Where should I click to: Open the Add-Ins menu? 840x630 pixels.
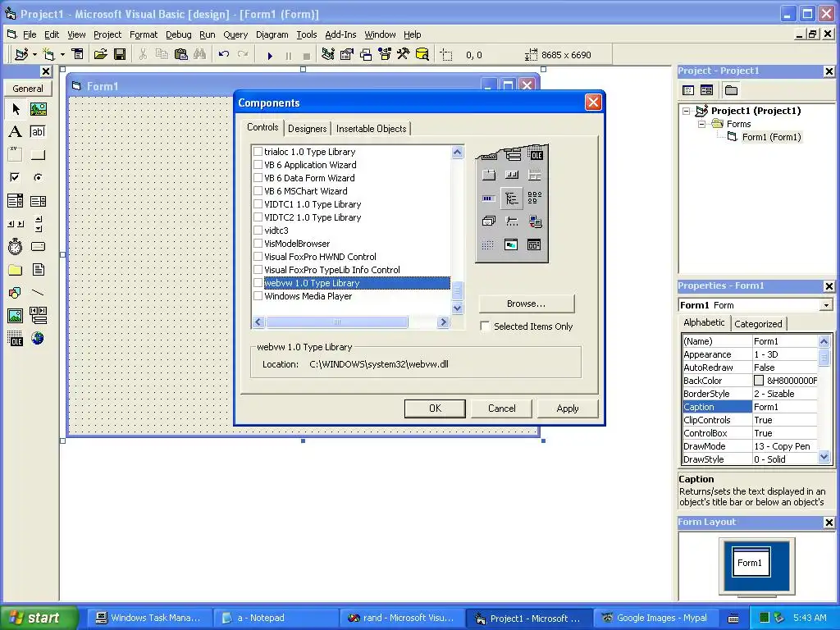pyautogui.click(x=340, y=34)
